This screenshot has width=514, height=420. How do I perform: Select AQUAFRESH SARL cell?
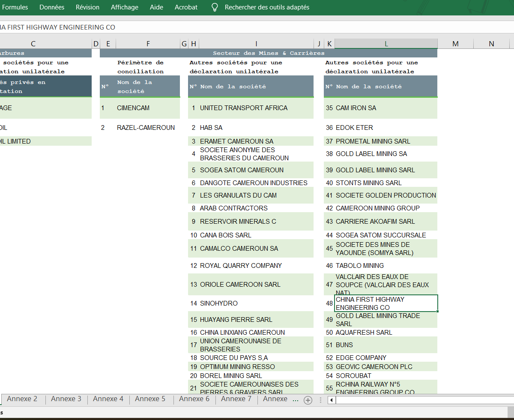pyautogui.click(x=386, y=333)
